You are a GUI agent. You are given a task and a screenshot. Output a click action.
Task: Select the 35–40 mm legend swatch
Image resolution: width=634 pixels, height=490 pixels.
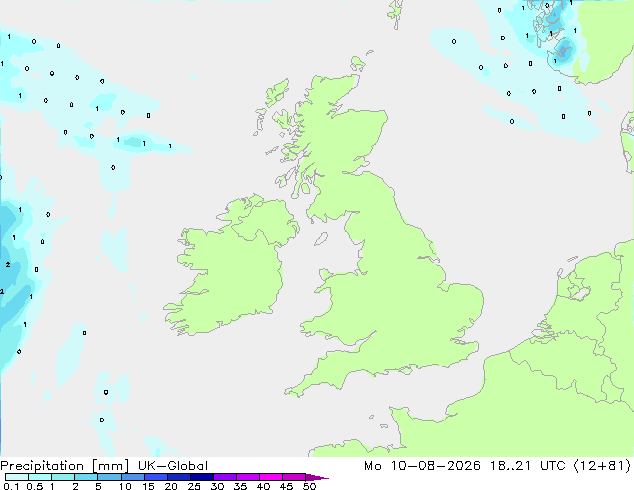(x=248, y=477)
